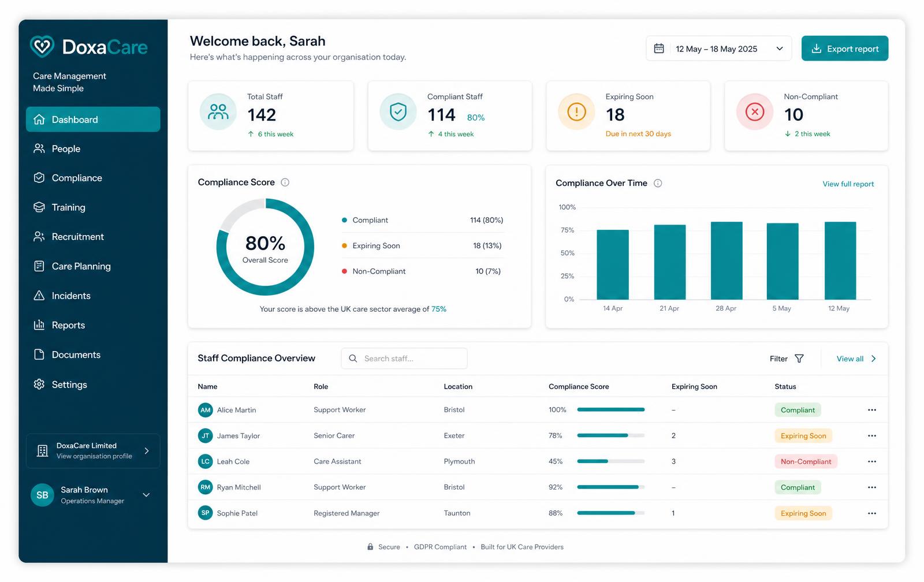Screen dimensions: 924x582
Task: Click the Location column header
Action: tap(458, 387)
